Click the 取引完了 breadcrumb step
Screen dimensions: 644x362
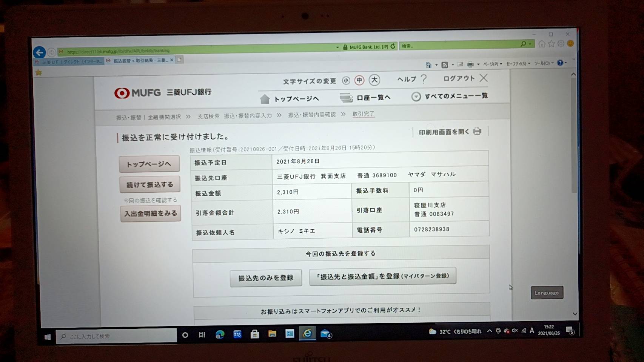pyautogui.click(x=363, y=114)
